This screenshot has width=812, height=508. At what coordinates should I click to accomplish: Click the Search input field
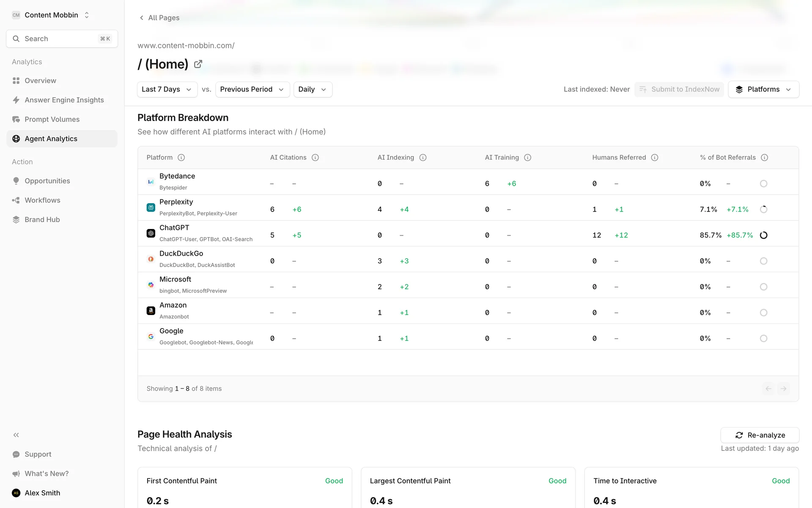62,39
